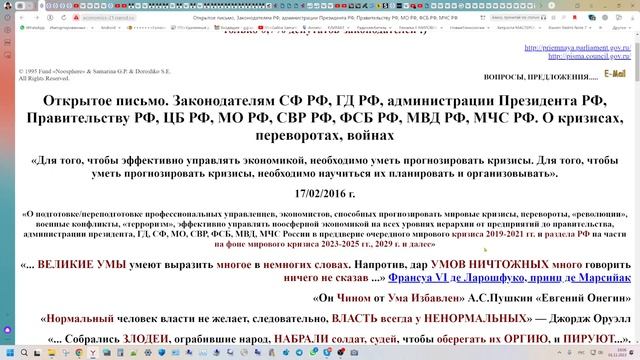Open File Explorer from the taskbar
The height and width of the screenshot is (360, 640).
pyautogui.click(x=51, y=353)
